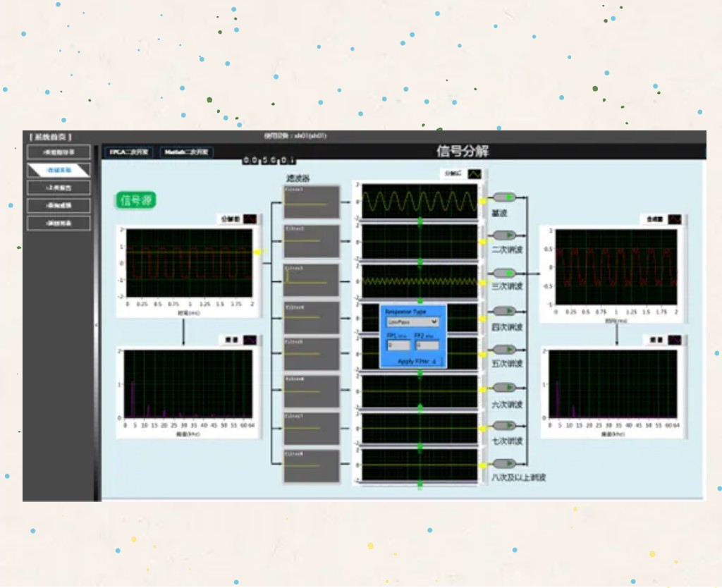The image size is (722, 588).
Task: Click the green 信号源 signal source button
Action: [x=135, y=201]
